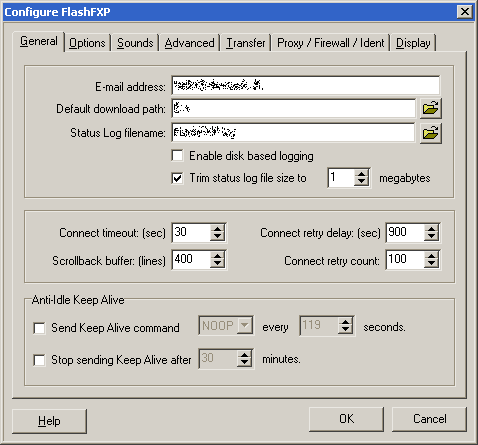Image resolution: width=478 pixels, height=445 pixels.
Task: Open Proxy / Firewall / Ident tab
Action: [331, 43]
